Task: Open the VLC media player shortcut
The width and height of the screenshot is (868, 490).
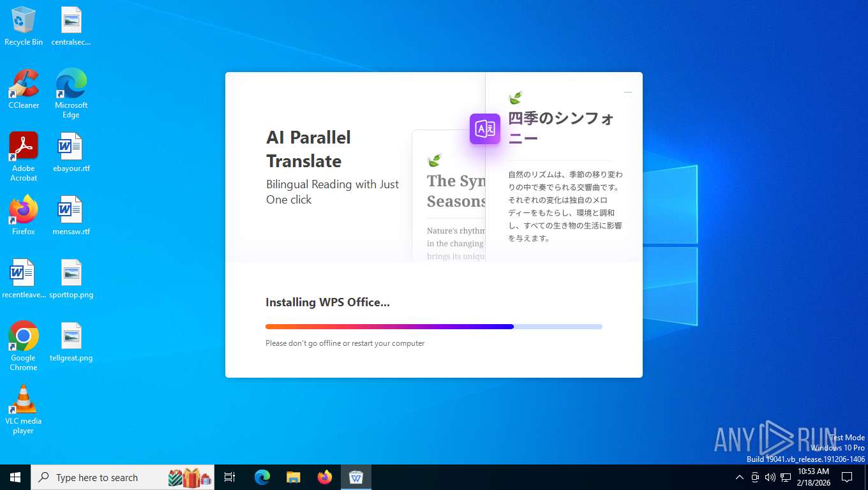Action: tap(24, 409)
